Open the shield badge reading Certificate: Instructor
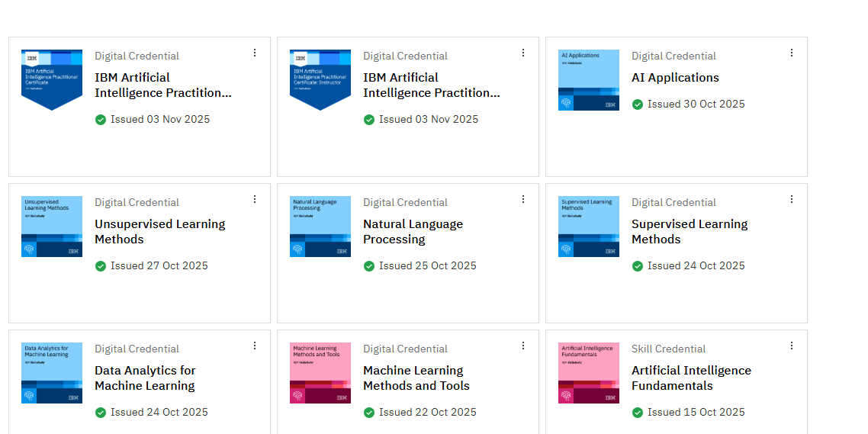 (x=320, y=80)
